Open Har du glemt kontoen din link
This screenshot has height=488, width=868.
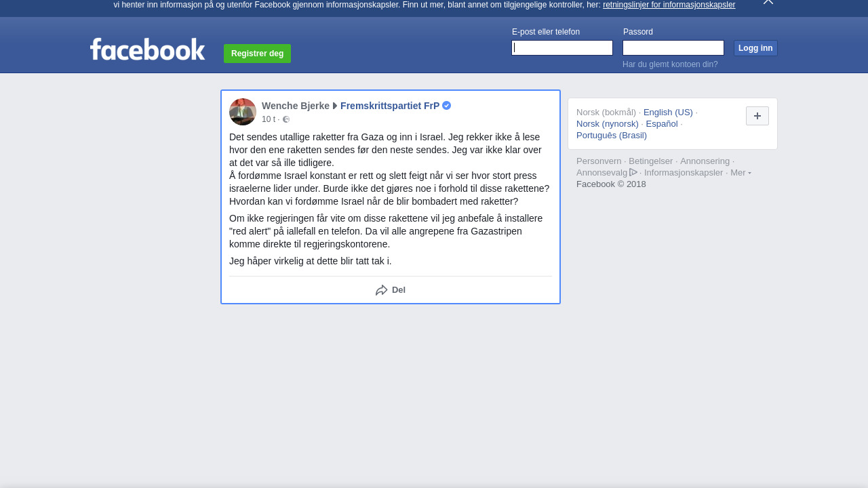(x=670, y=64)
